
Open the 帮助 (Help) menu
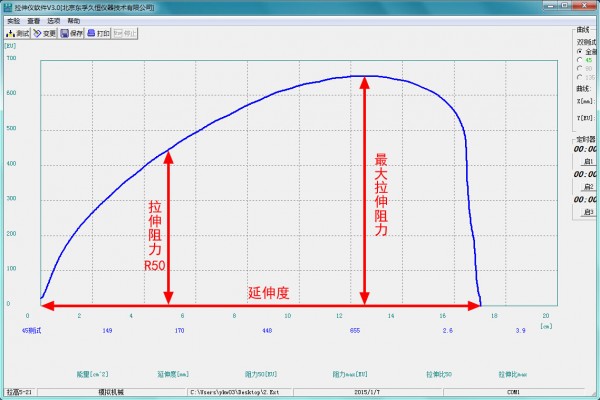(x=74, y=20)
